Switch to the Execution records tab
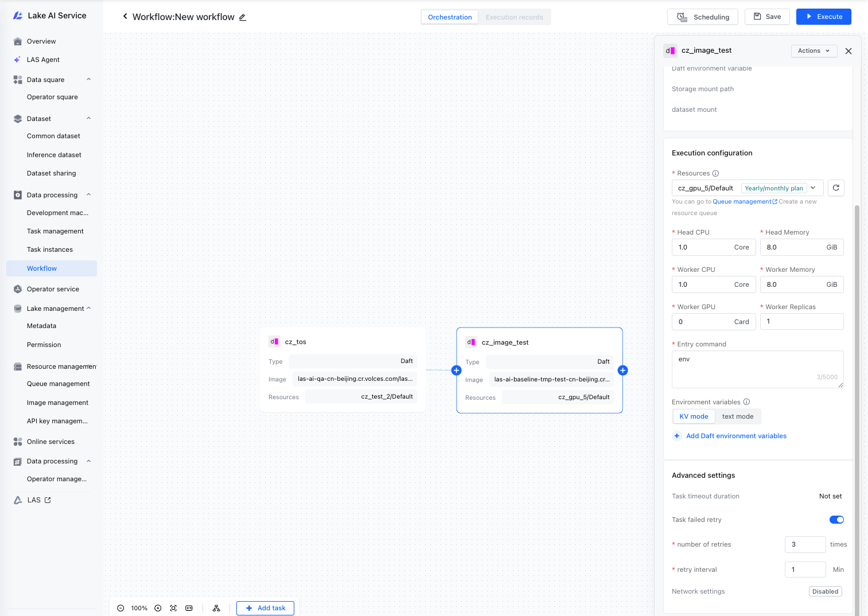 click(515, 17)
